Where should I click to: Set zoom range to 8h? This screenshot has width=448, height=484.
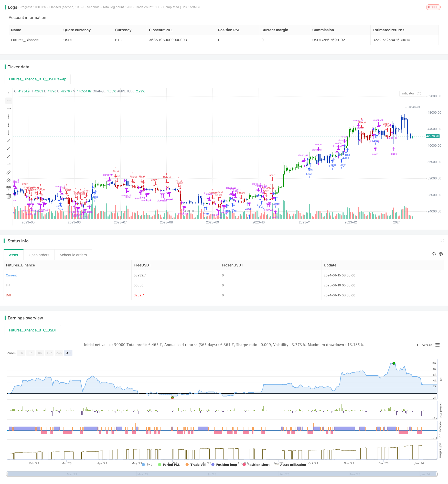pyautogui.click(x=40, y=353)
